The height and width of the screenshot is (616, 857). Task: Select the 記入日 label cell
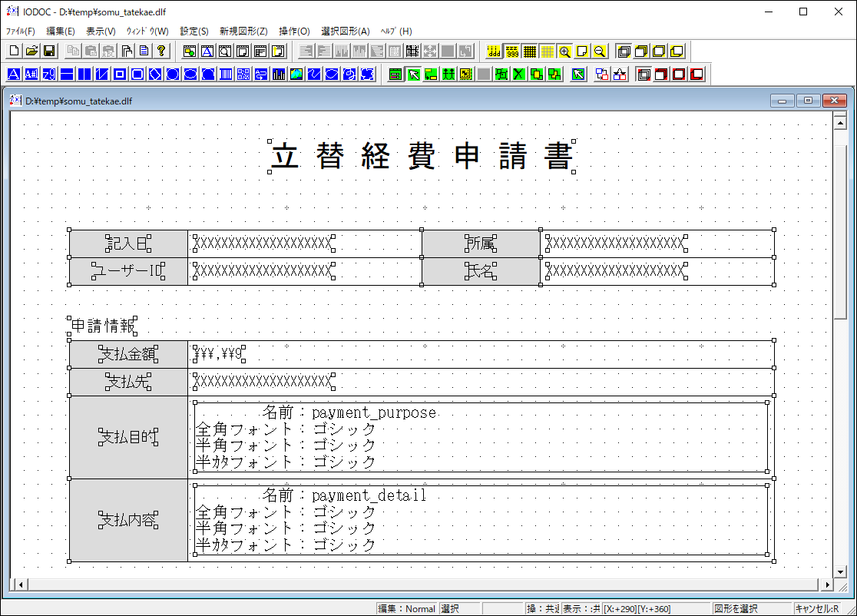(128, 243)
